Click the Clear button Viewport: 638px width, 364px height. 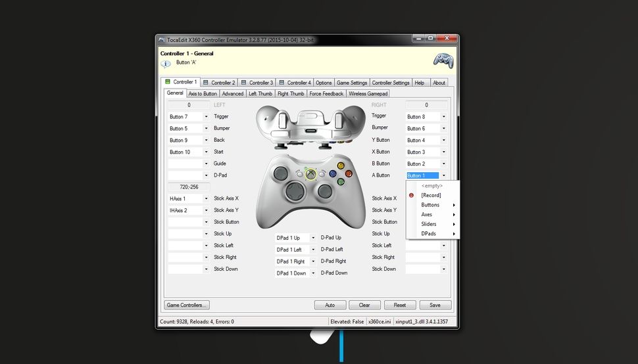click(x=364, y=305)
